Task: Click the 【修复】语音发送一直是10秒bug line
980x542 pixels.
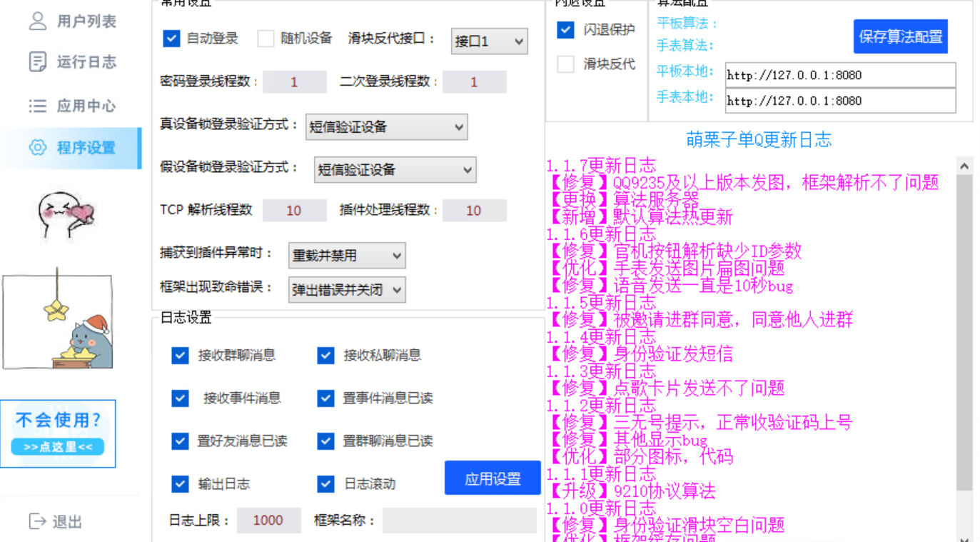Action: coord(670,286)
